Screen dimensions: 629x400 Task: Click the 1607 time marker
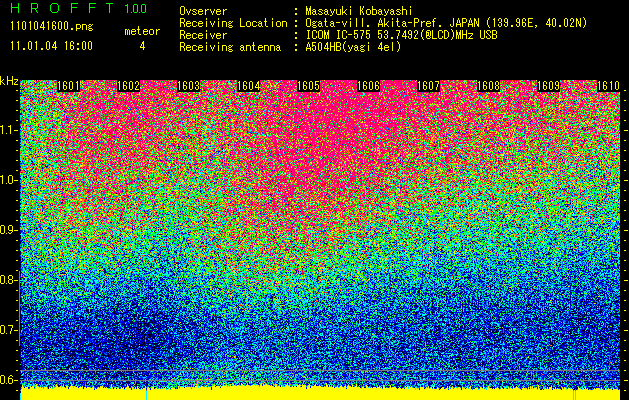[x=428, y=86]
